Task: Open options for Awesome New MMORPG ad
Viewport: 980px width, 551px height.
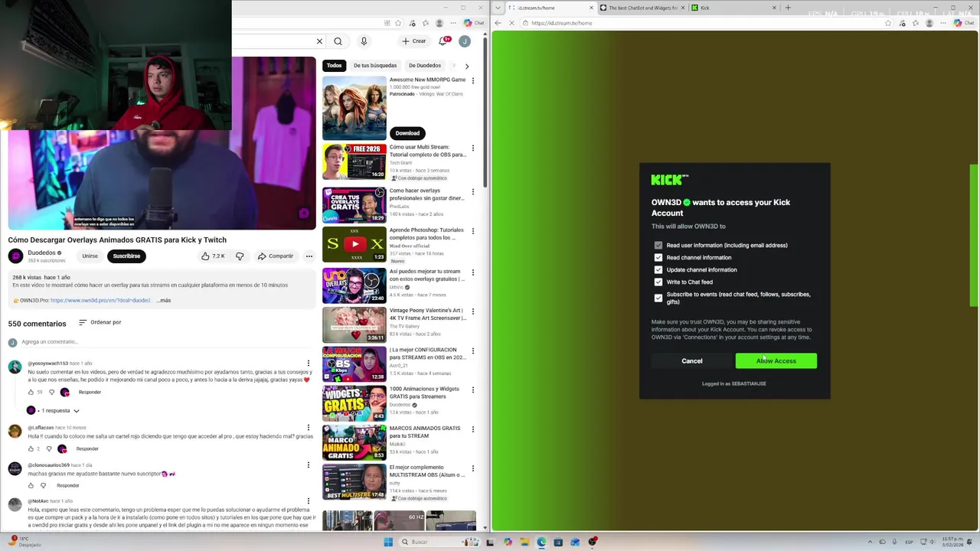Action: pyautogui.click(x=472, y=80)
